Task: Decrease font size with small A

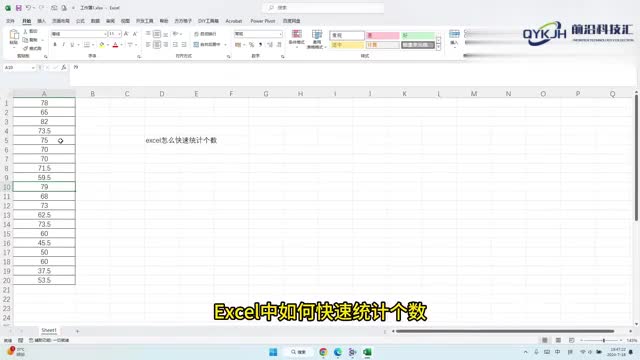Action: [x=135, y=34]
